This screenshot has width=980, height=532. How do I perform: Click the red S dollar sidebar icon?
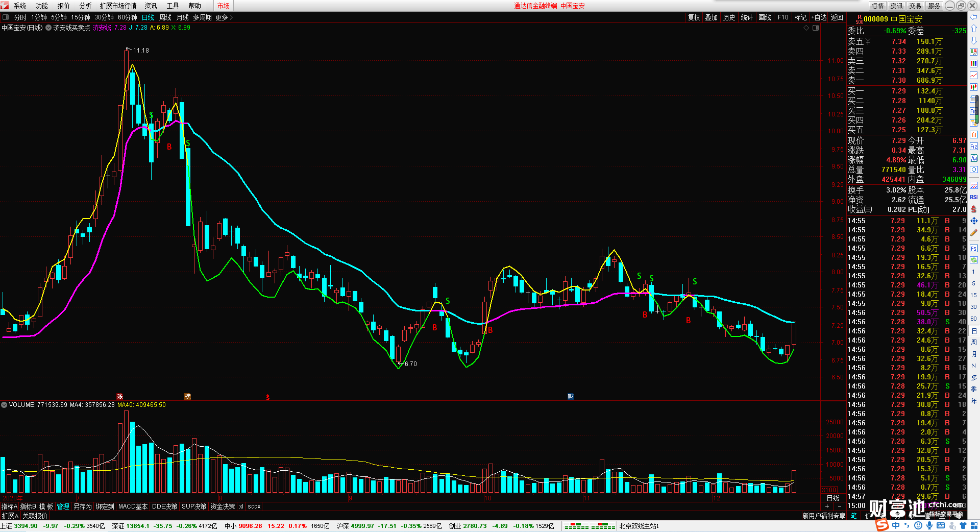point(974,209)
